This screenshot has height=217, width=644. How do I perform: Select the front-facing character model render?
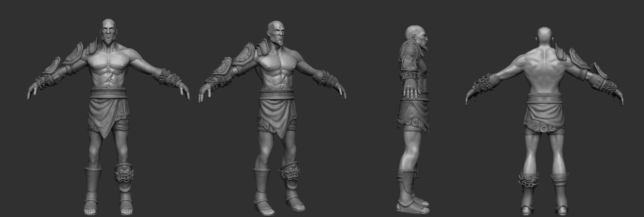point(108,117)
